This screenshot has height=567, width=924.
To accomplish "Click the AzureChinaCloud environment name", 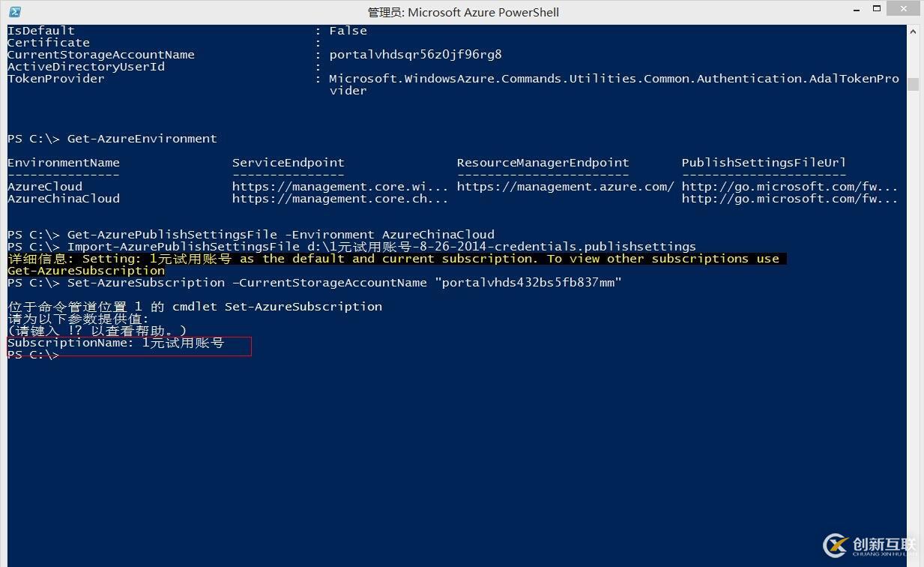I will 64,199.
